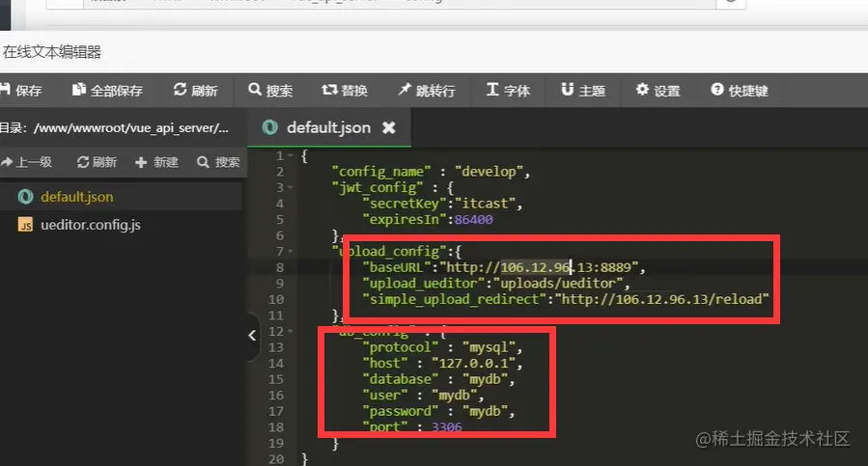
Task: Click the JS icon of ueditor.config.js
Action: coord(25,225)
